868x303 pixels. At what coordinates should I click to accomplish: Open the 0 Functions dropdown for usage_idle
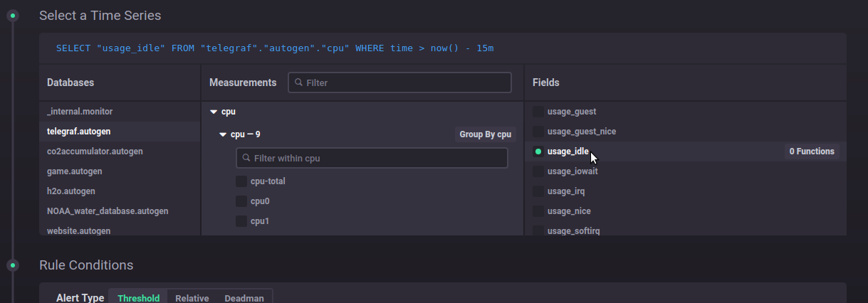[x=811, y=151]
